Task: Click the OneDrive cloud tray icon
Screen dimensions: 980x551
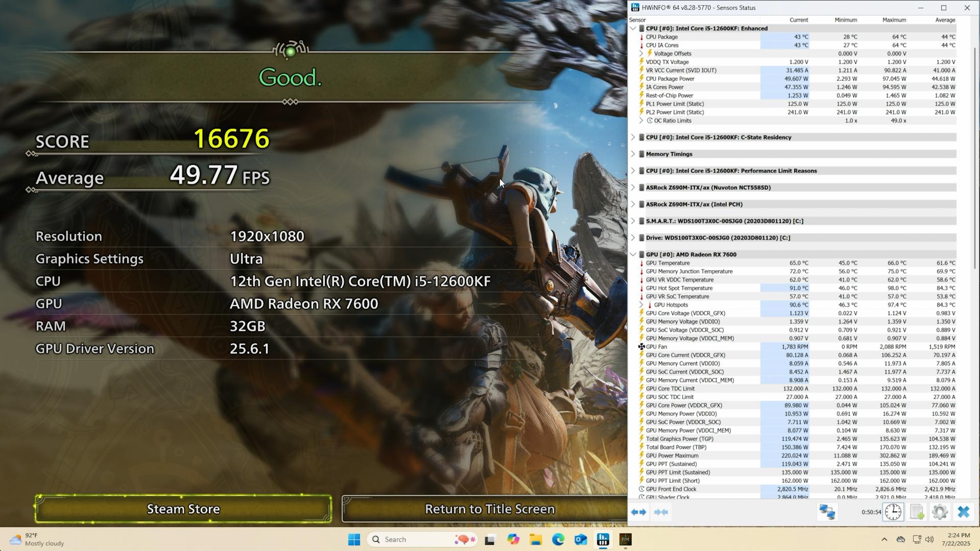Action: [901, 539]
